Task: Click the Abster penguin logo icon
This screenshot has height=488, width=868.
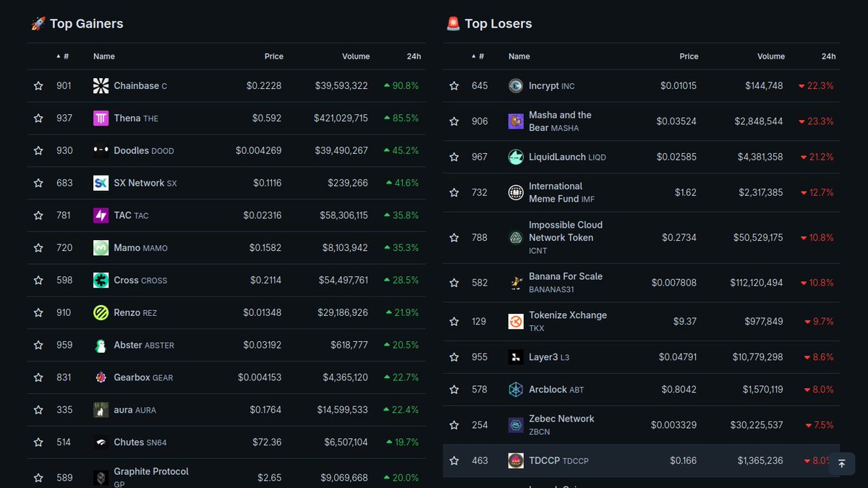Action: coord(101,345)
